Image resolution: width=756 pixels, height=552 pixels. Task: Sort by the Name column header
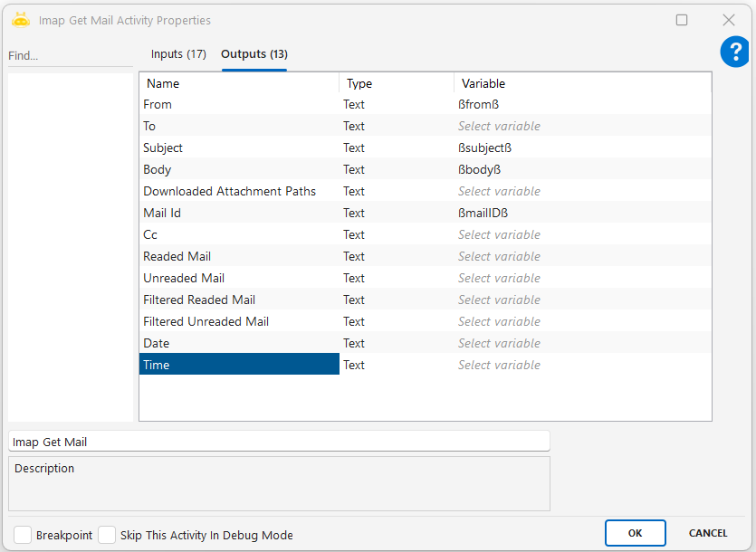(240, 83)
